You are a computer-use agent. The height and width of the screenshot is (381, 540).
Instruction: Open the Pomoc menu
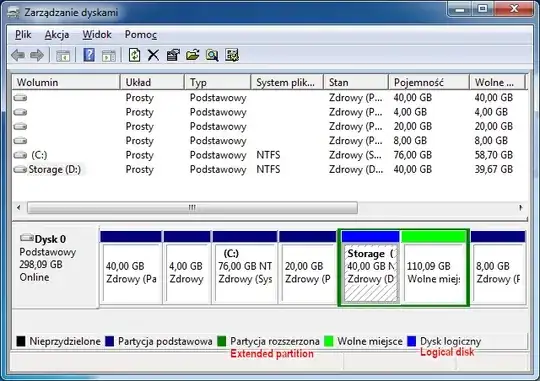point(141,34)
